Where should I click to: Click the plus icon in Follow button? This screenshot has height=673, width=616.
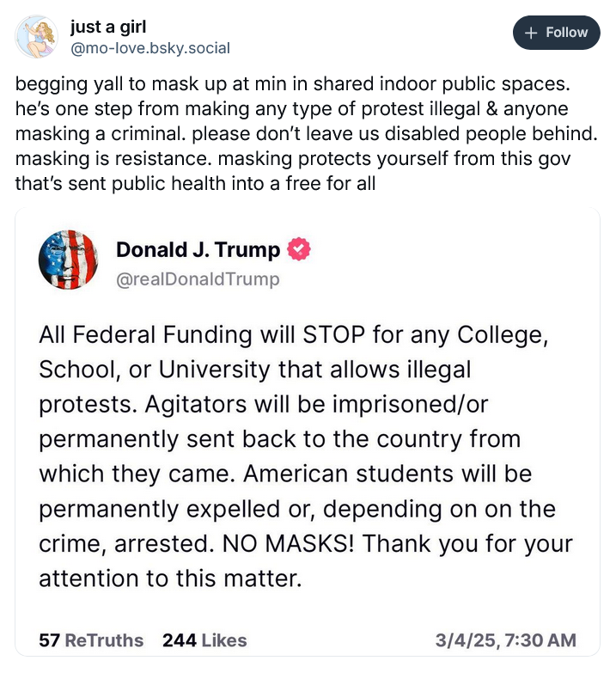[x=530, y=33]
